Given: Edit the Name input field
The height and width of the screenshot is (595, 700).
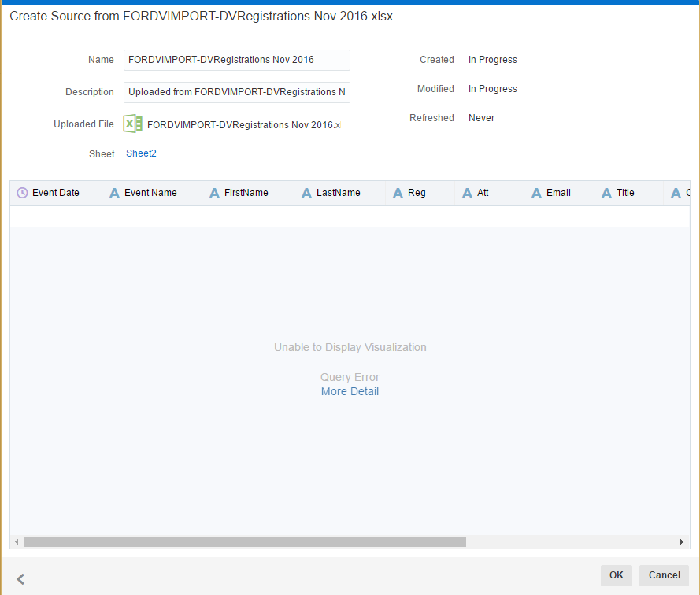Looking at the screenshot, I should (236, 60).
